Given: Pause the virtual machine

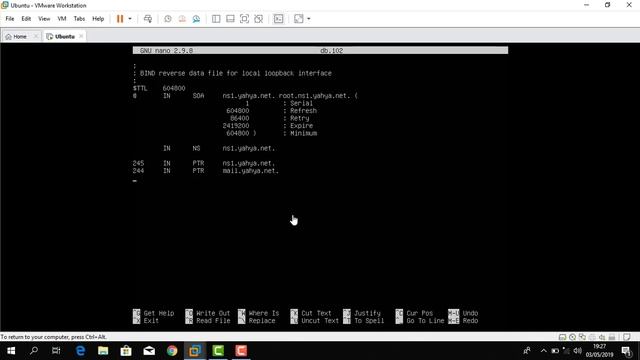Looking at the screenshot, I should point(120,19).
